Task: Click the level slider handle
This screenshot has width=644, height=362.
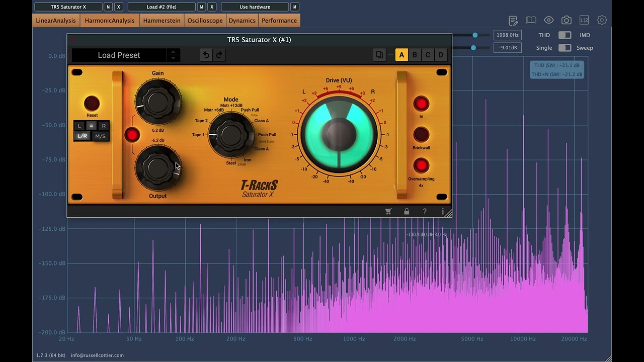Action: click(473, 48)
